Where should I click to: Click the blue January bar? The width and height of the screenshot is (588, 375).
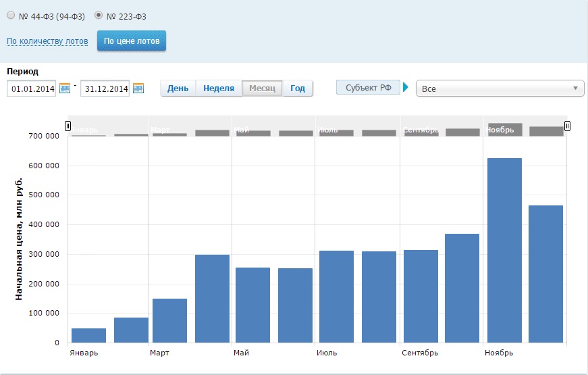89,336
